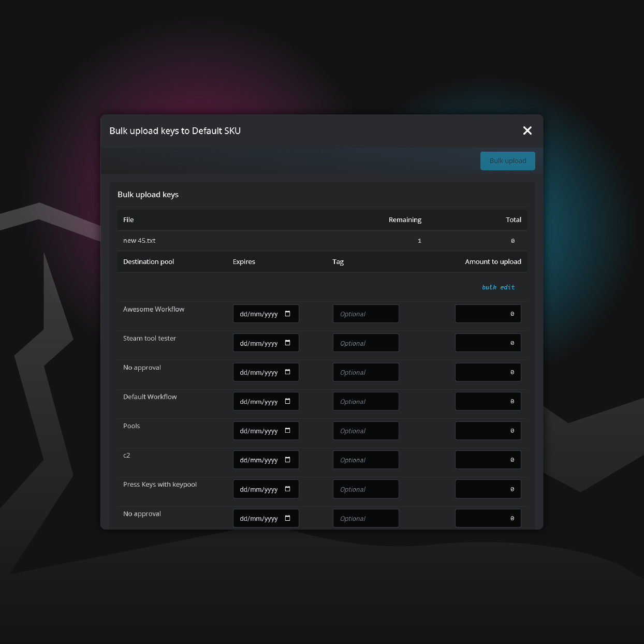This screenshot has height=644, width=644.
Task: Click Tag field for Awesome Workflow
Action: [x=365, y=314]
